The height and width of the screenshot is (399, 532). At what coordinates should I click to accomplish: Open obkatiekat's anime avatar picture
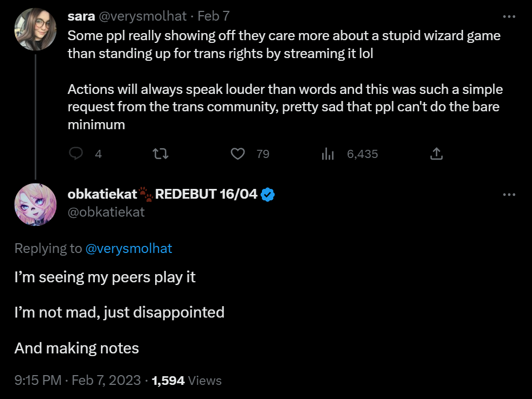coord(35,205)
